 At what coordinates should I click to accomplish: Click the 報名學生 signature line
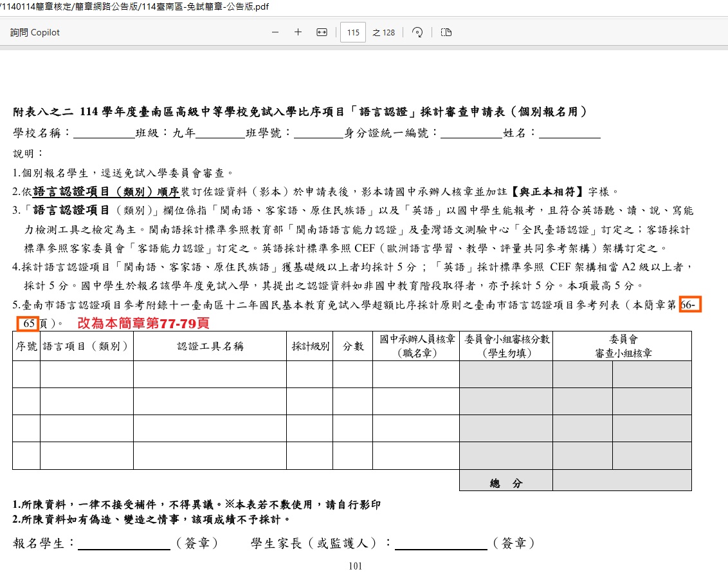point(124,544)
